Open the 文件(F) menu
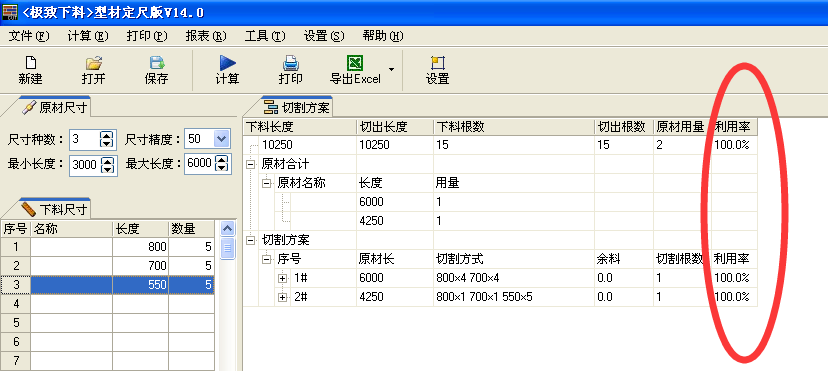 (x=29, y=36)
